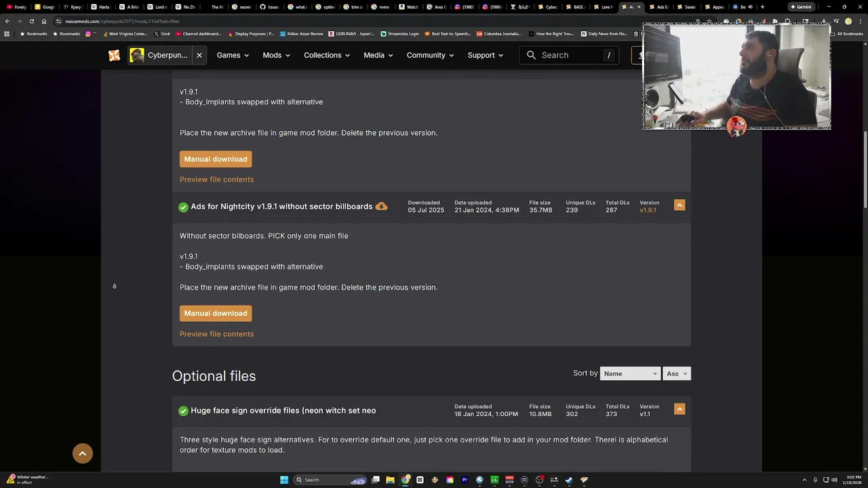Expand the Games menu

[233, 56]
